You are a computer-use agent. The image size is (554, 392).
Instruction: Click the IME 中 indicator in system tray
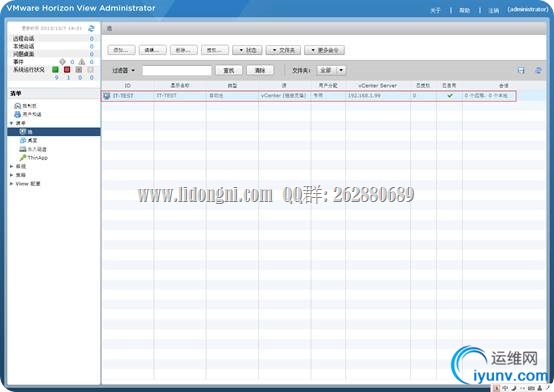pyautogui.click(x=505, y=388)
